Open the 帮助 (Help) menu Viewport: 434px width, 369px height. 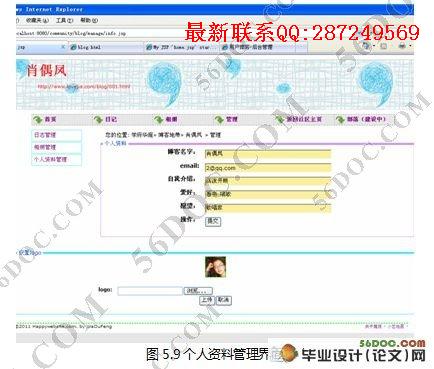click(89, 21)
